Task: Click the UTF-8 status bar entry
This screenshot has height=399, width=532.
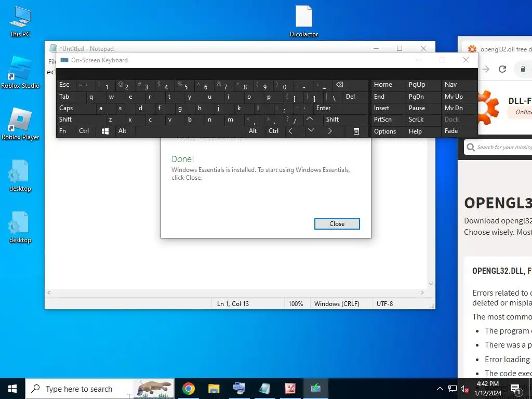Action: click(x=385, y=303)
